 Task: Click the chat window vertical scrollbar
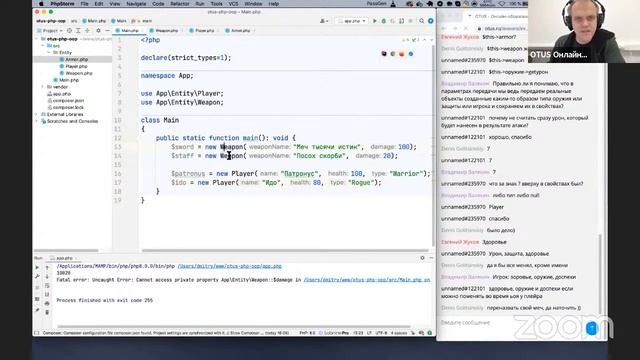coord(600,273)
